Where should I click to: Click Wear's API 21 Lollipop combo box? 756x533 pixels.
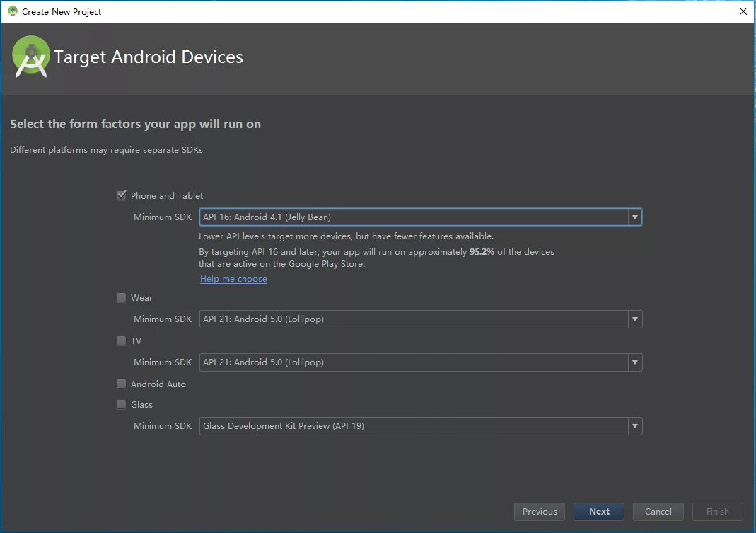(x=420, y=319)
